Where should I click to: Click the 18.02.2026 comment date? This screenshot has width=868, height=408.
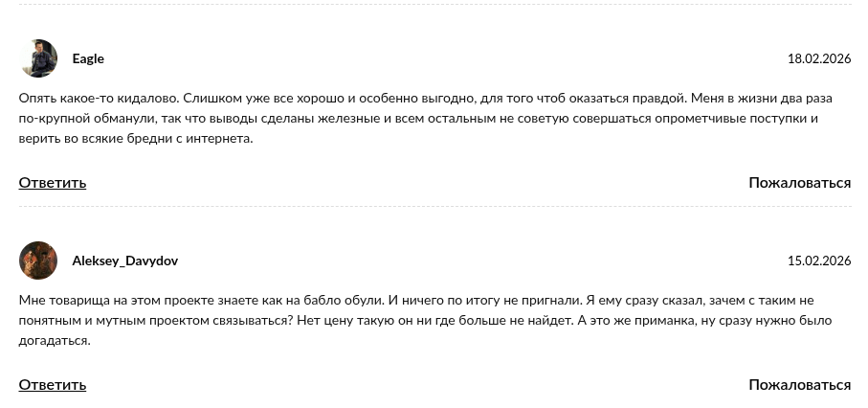(819, 58)
